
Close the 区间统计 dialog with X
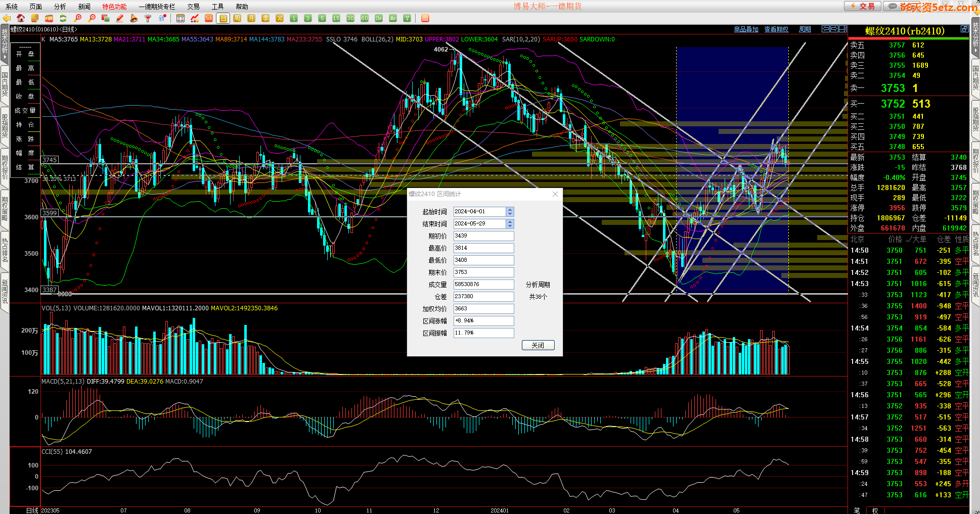555,194
